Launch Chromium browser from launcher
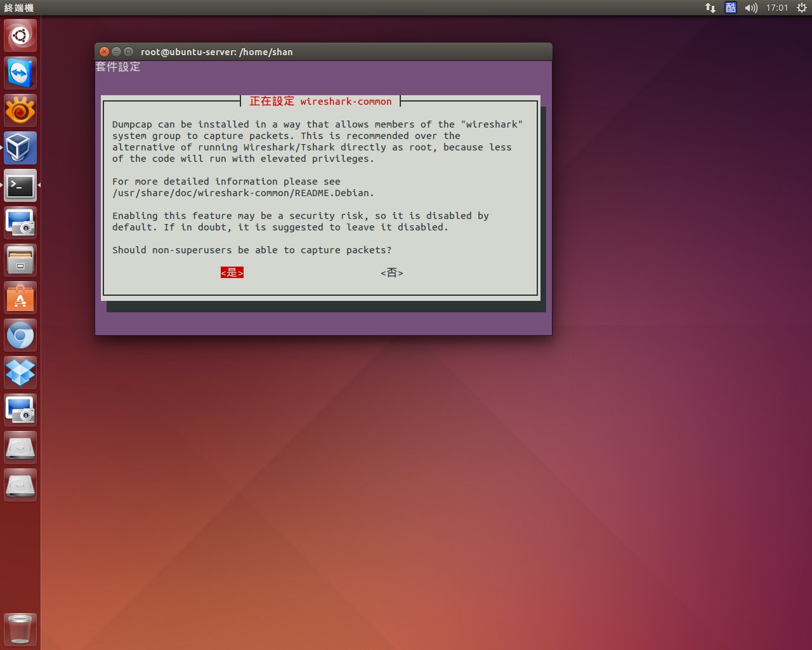Screen dimensions: 812x650 20,335
